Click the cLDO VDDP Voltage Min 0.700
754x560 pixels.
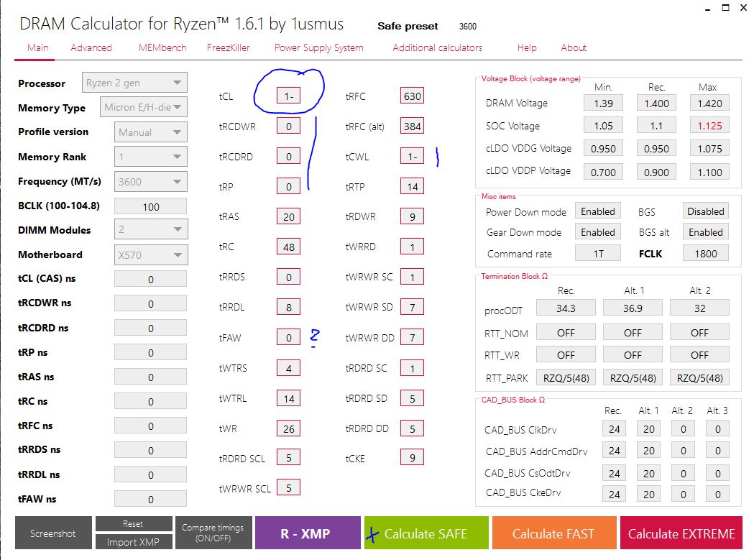click(603, 172)
